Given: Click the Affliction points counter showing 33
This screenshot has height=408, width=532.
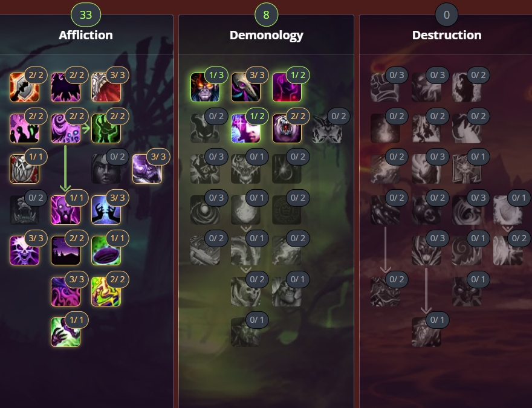Looking at the screenshot, I should coord(86,15).
